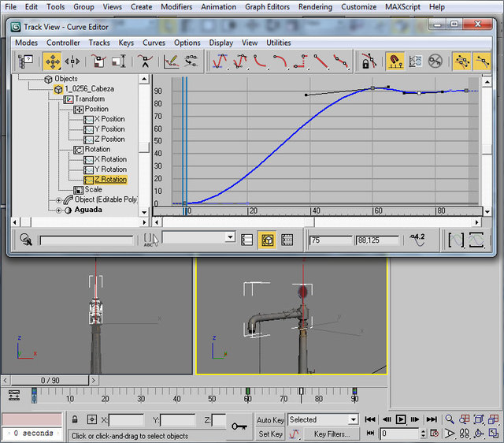Set tangents to Linear

pos(320,60)
